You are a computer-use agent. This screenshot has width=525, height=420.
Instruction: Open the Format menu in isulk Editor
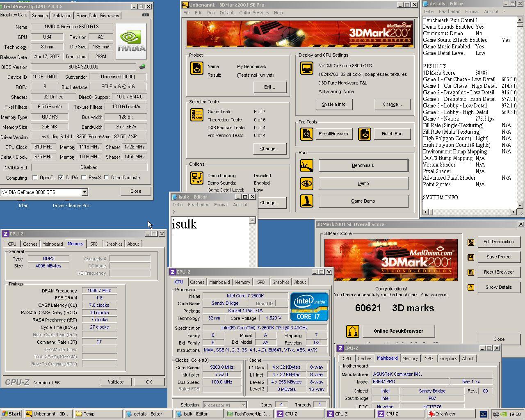pos(221,205)
